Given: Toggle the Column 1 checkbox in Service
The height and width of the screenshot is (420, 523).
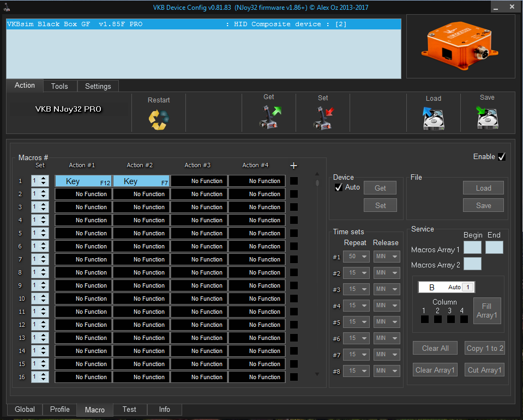Looking at the screenshot, I should pos(425,319).
